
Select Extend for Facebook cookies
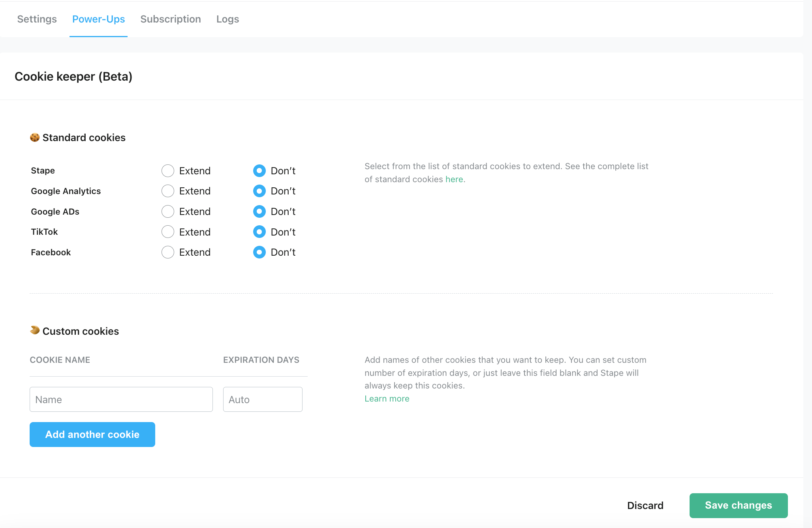[167, 252]
